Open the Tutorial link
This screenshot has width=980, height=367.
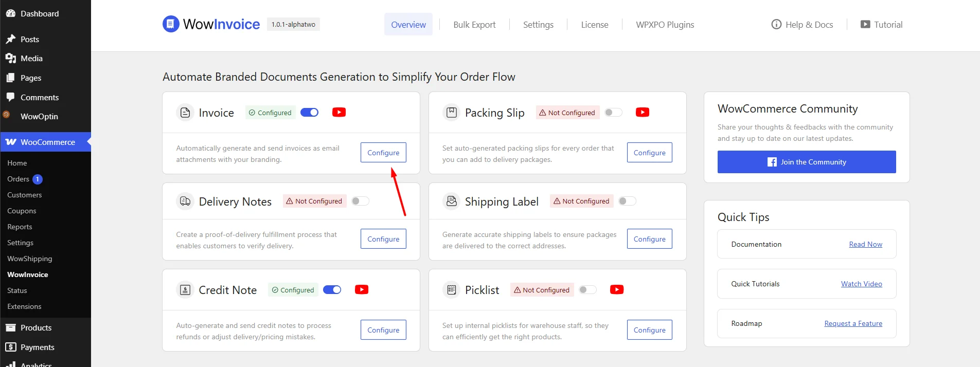(882, 25)
